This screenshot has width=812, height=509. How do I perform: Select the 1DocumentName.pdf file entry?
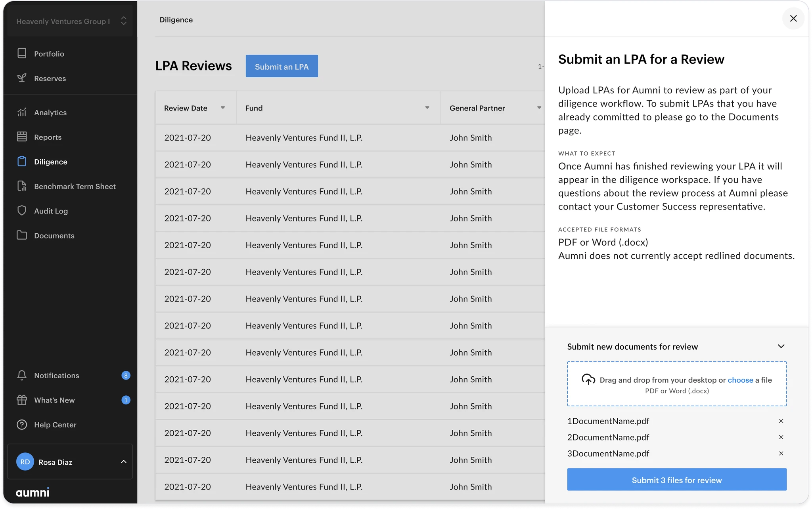608,421
